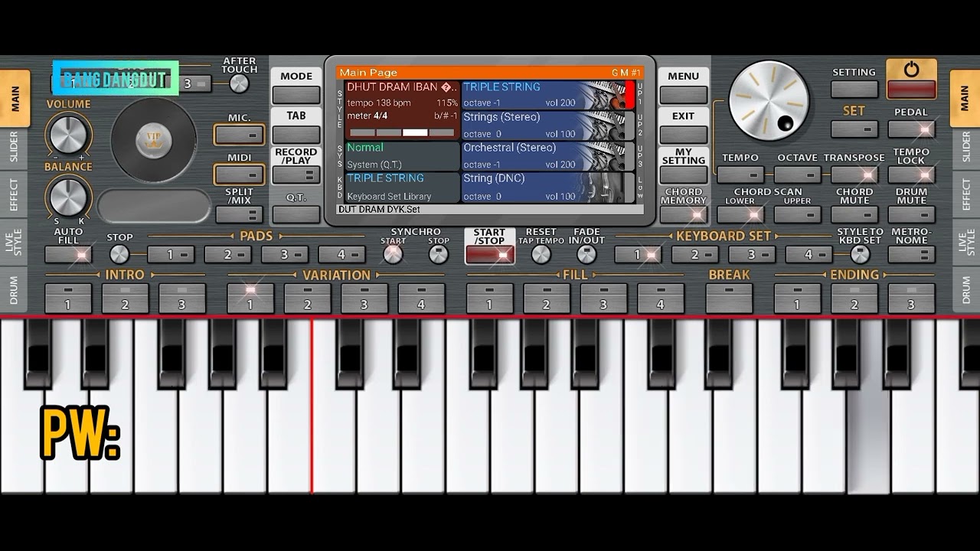Select Variation 4
The image size is (980, 551).
click(421, 298)
